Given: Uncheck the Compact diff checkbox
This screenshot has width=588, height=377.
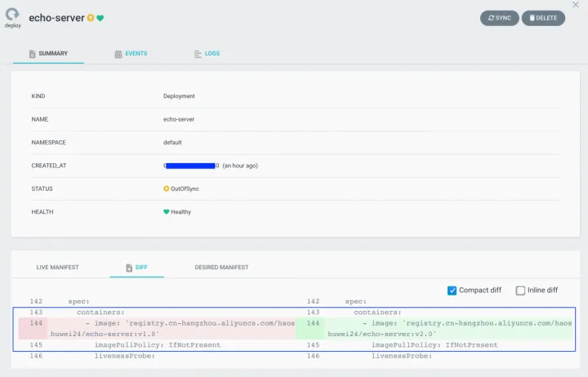Looking at the screenshot, I should click(452, 291).
